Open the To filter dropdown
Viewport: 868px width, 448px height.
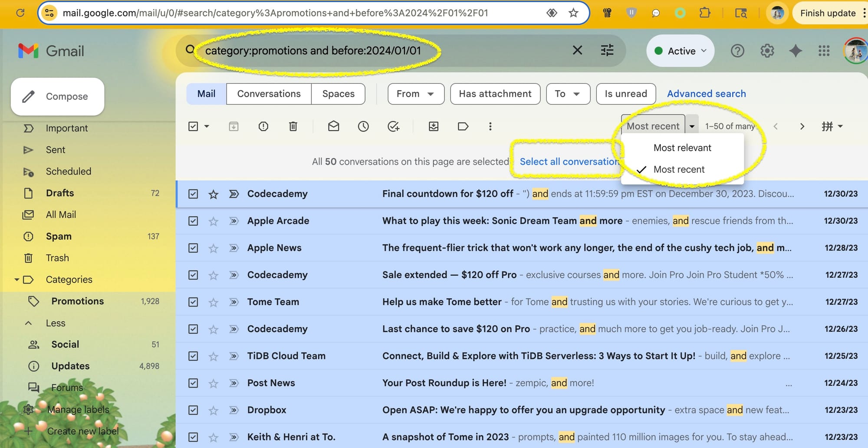(x=568, y=94)
